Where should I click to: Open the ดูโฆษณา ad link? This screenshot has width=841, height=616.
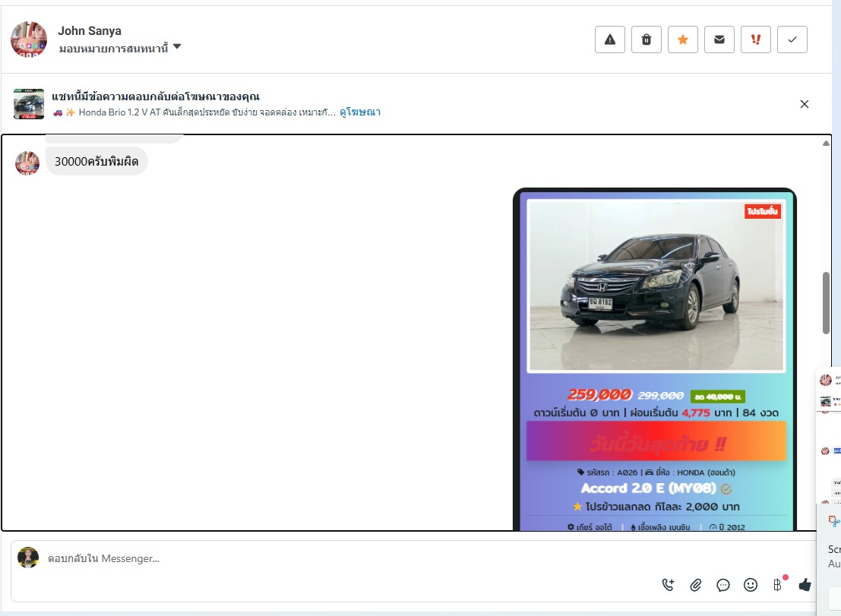click(360, 112)
